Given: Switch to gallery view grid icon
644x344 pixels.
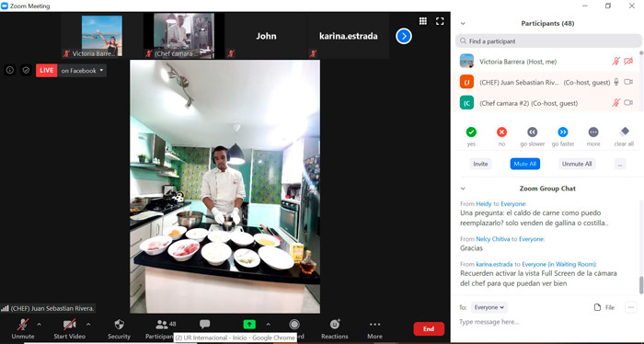Looking at the screenshot, I should (x=422, y=21).
